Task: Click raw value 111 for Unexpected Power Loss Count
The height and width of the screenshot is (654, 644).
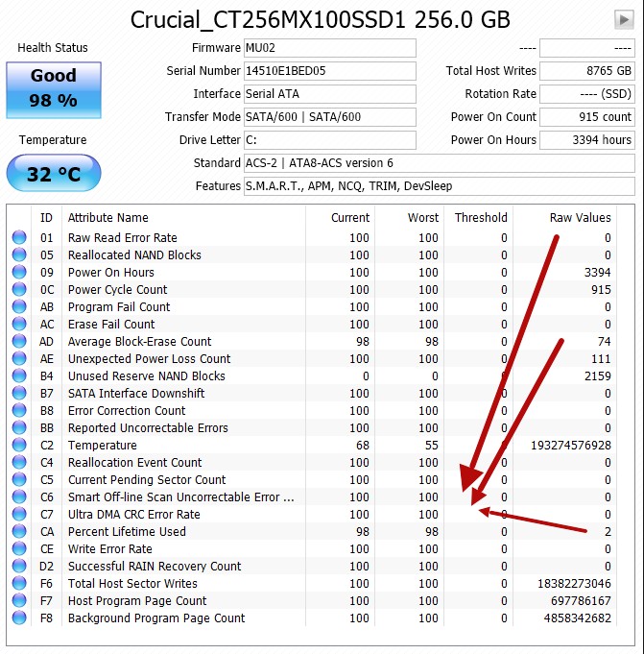Action: tap(601, 359)
